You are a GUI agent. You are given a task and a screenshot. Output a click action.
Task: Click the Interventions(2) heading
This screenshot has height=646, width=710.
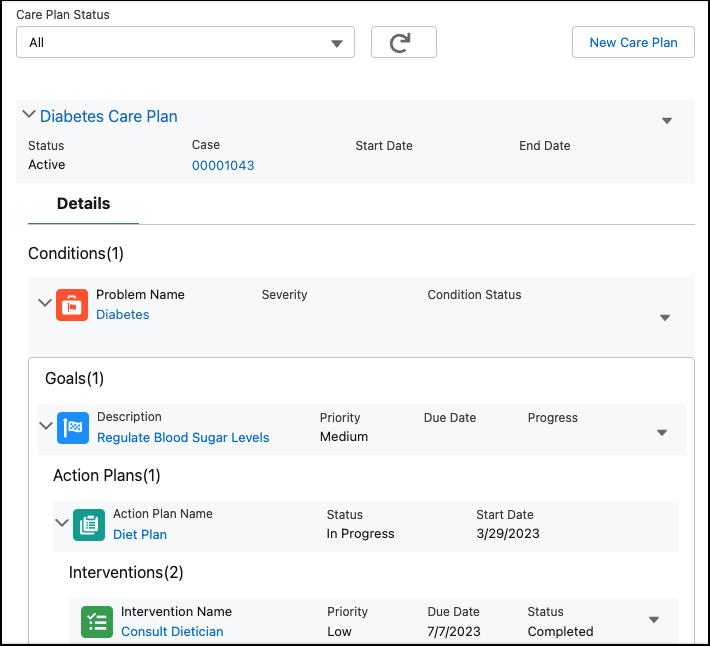pyautogui.click(x=126, y=572)
